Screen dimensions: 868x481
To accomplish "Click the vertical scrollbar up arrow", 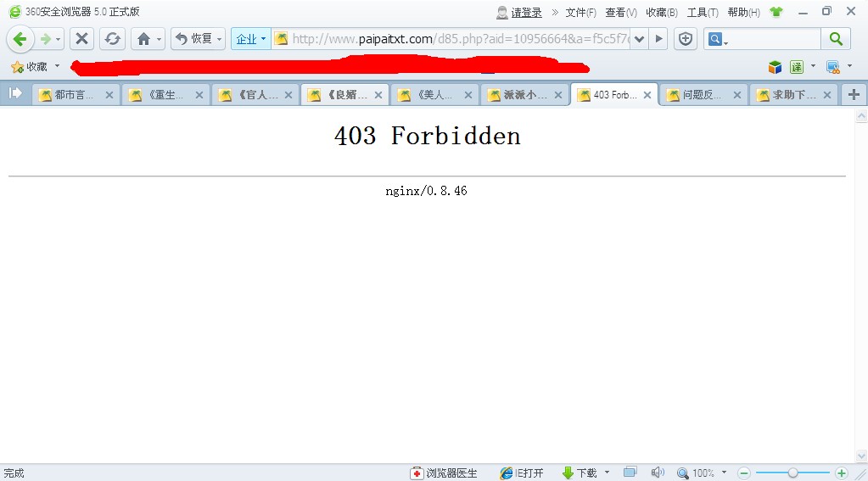I will point(861,116).
